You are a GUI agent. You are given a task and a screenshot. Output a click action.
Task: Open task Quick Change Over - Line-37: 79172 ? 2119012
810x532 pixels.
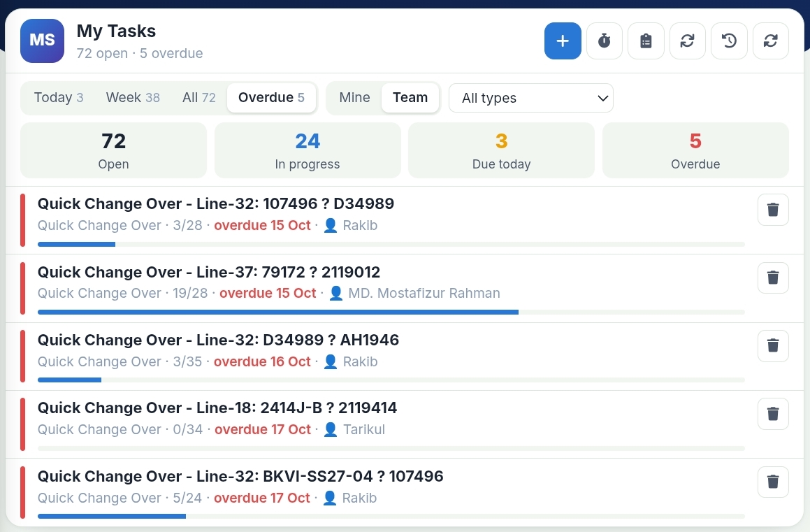[x=209, y=272]
